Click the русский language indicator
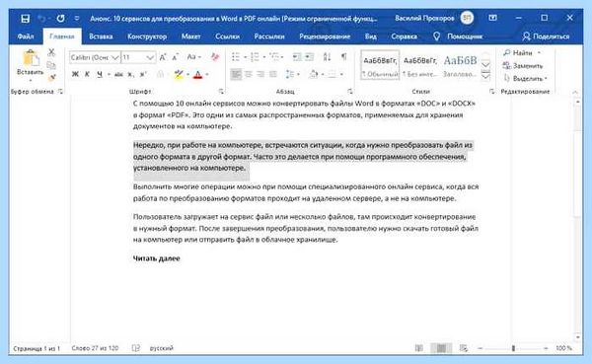The width and height of the screenshot is (592, 364). pyautogui.click(x=161, y=348)
